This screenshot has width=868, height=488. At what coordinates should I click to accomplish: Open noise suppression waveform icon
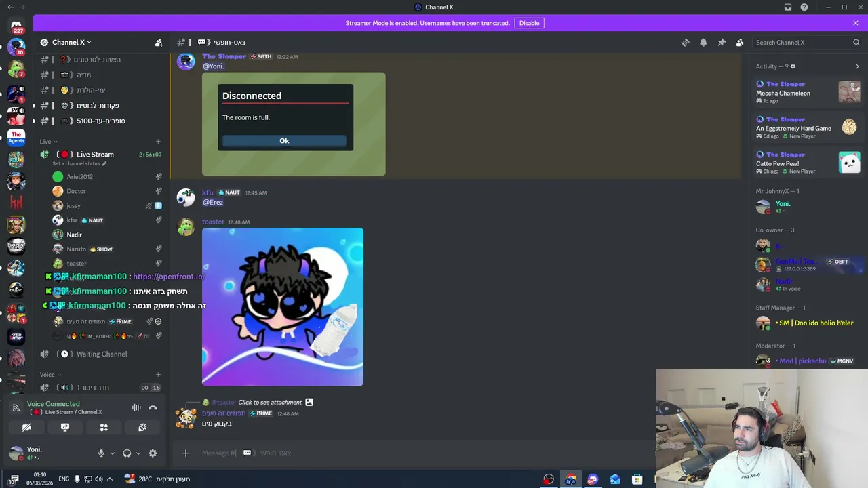pos(136,407)
